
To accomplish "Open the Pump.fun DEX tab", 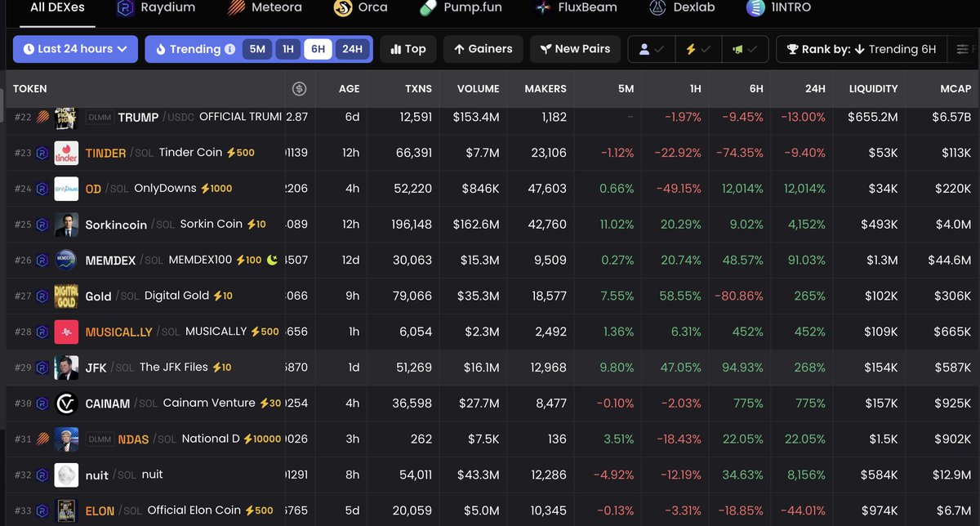I will 461,7.
